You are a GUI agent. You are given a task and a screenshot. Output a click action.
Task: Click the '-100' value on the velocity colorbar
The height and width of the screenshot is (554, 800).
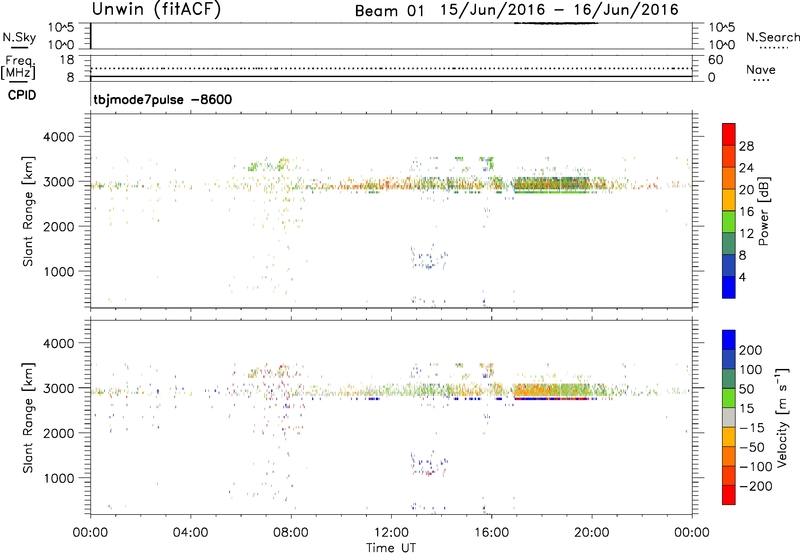click(756, 467)
